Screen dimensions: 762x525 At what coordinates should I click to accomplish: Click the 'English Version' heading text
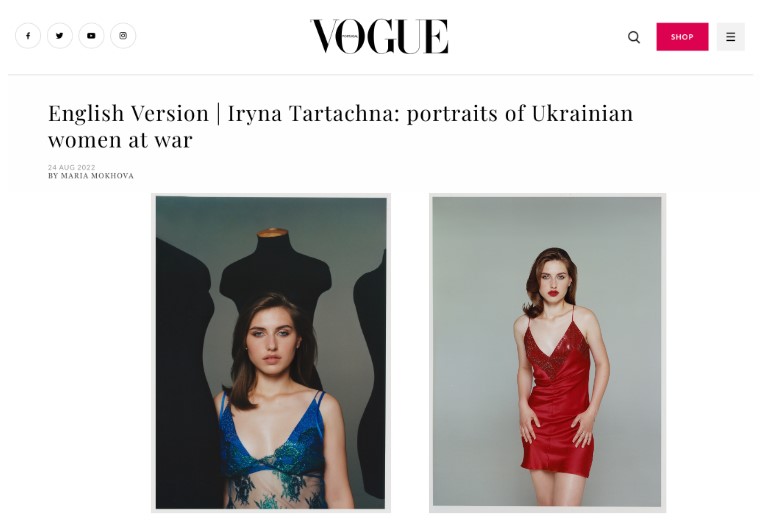click(x=128, y=114)
